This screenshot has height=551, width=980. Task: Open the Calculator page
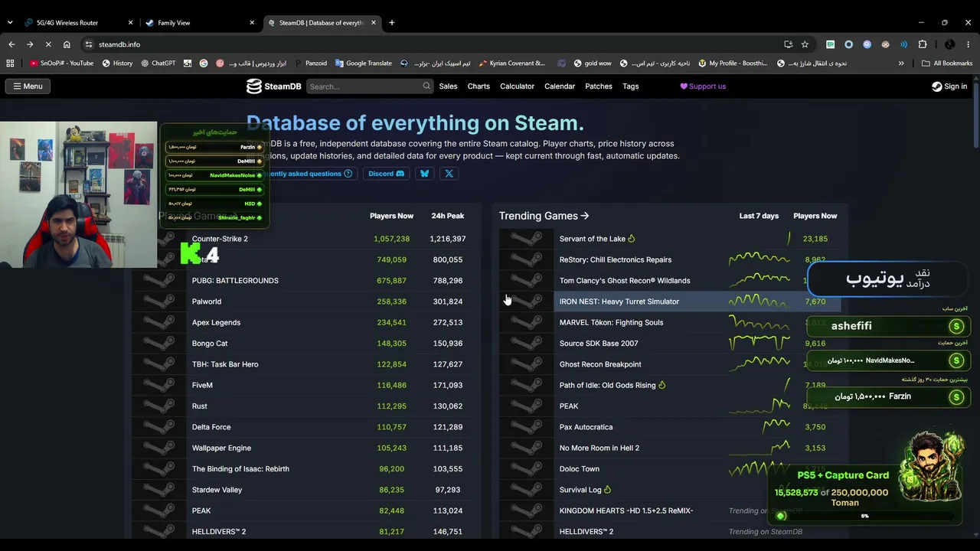517,86
